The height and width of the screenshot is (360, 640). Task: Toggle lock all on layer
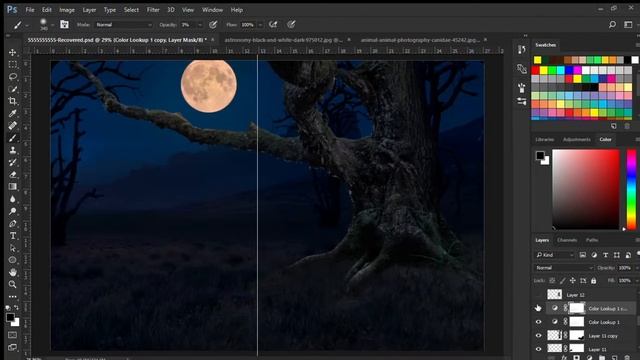click(x=593, y=281)
